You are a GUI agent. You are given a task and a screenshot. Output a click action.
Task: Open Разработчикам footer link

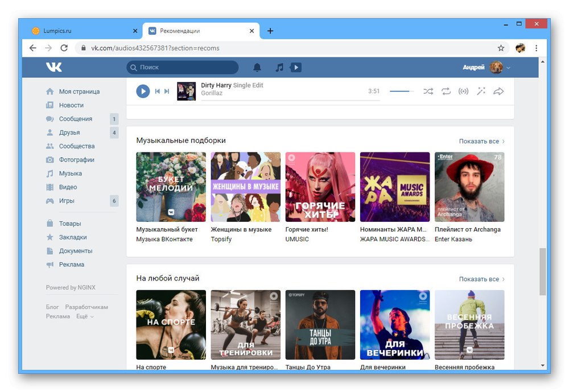click(86, 307)
